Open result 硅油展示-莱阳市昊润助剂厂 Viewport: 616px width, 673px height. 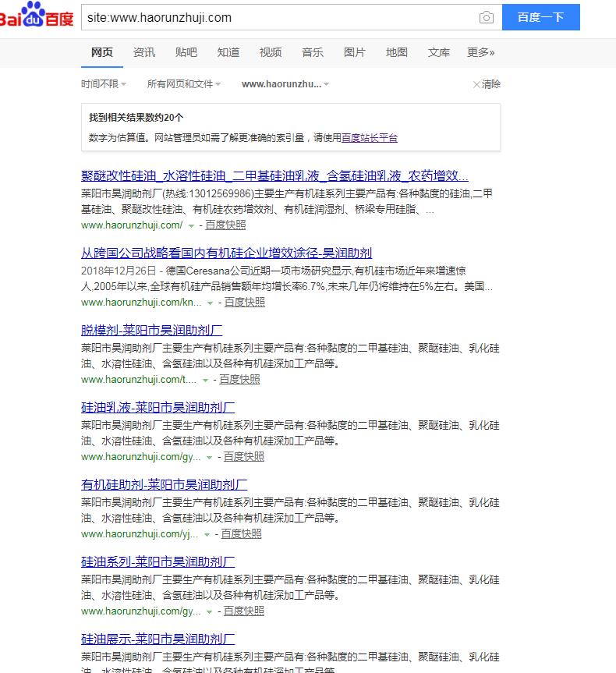(158, 639)
